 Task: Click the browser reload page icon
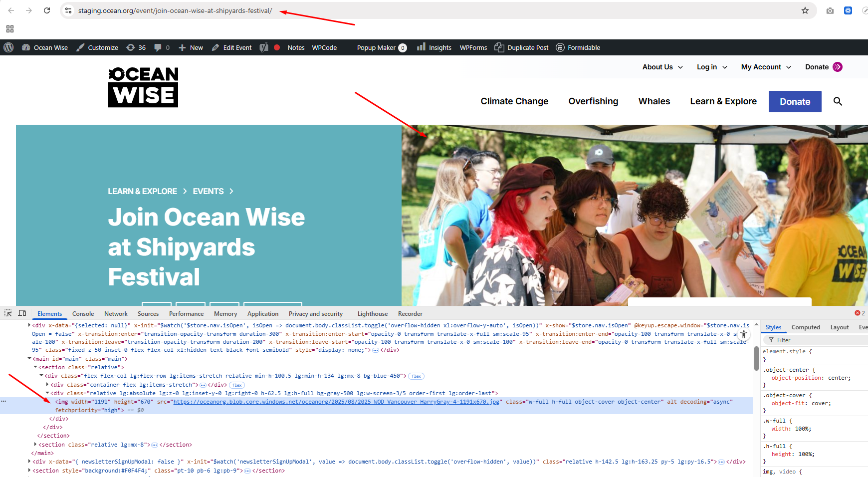[47, 10]
